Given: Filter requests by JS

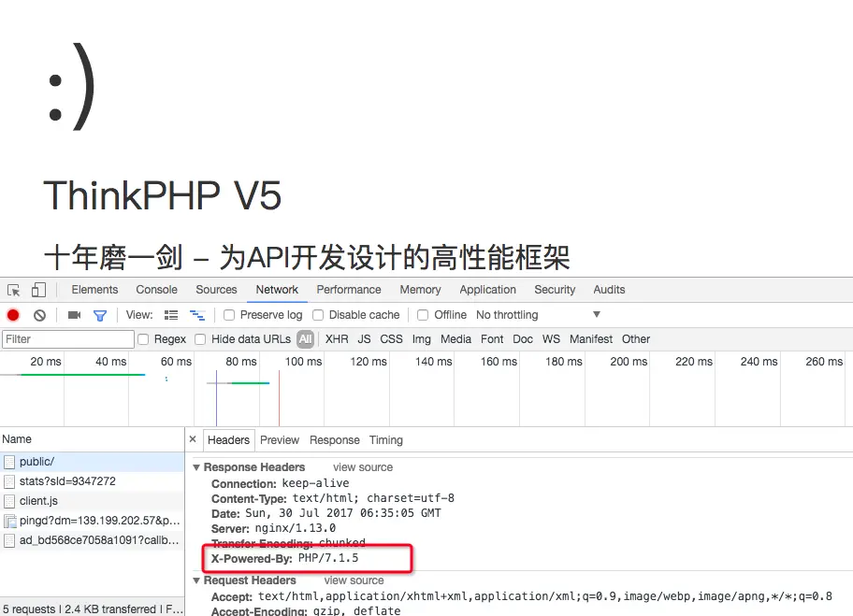Looking at the screenshot, I should (365, 339).
